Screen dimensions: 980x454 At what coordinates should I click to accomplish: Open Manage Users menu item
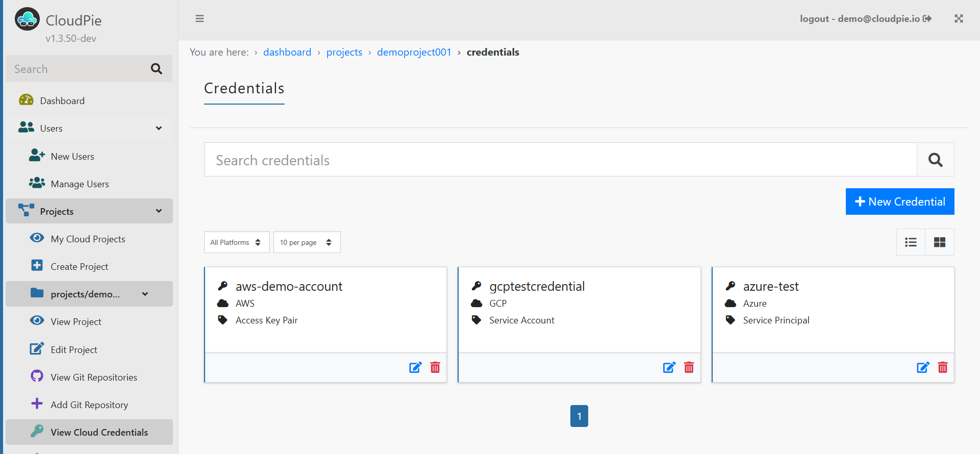[x=89, y=184]
